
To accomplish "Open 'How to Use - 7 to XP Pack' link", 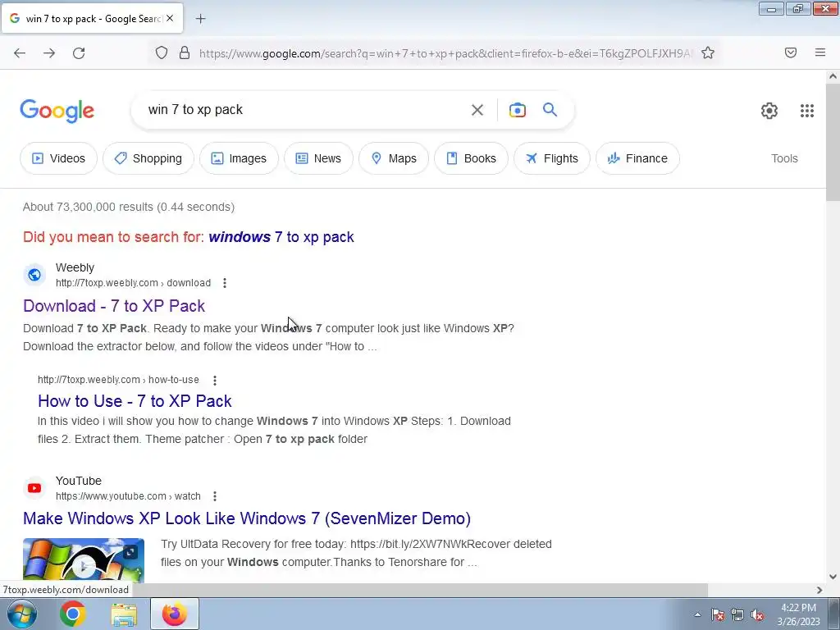I will (135, 401).
